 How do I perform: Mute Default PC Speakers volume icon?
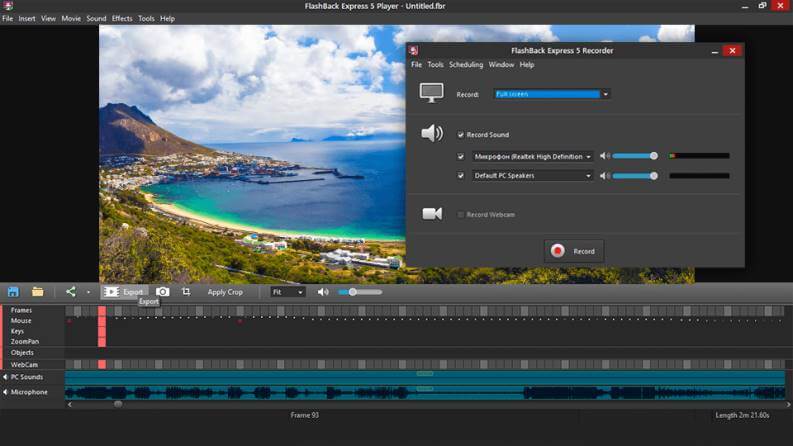(604, 176)
